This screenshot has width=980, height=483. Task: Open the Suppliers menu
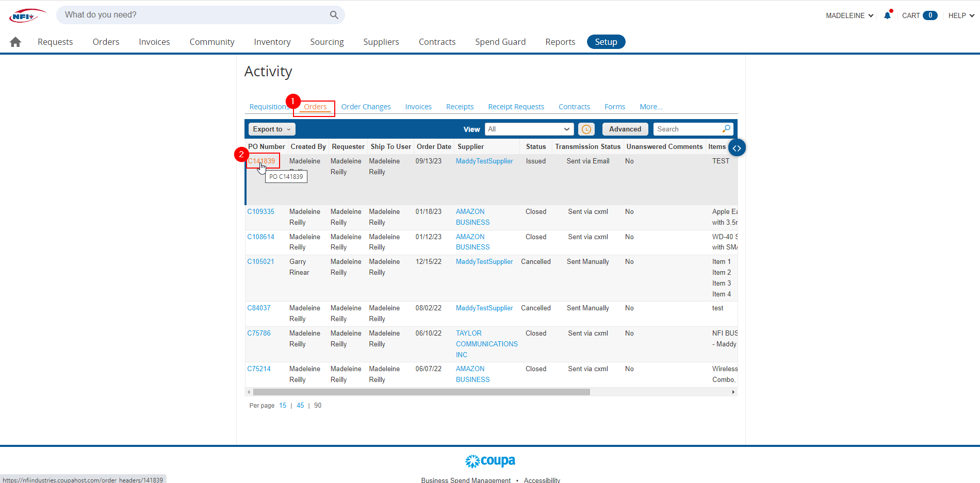[x=381, y=42]
